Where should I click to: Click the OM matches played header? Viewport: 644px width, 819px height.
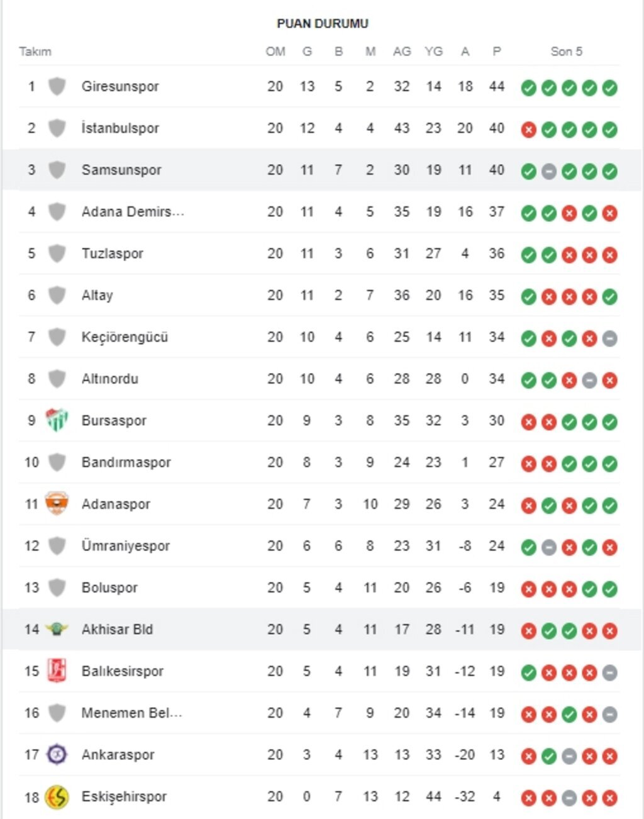[275, 52]
